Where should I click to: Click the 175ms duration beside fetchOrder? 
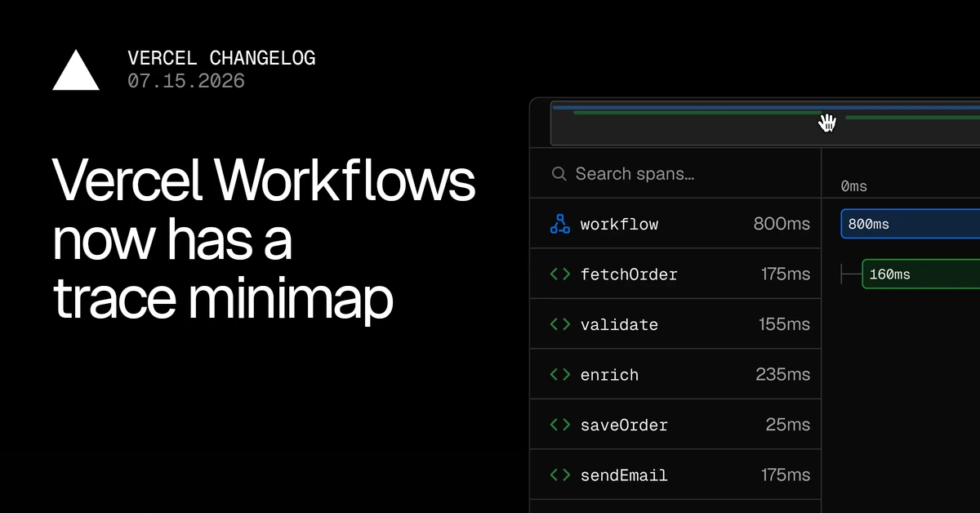(786, 274)
